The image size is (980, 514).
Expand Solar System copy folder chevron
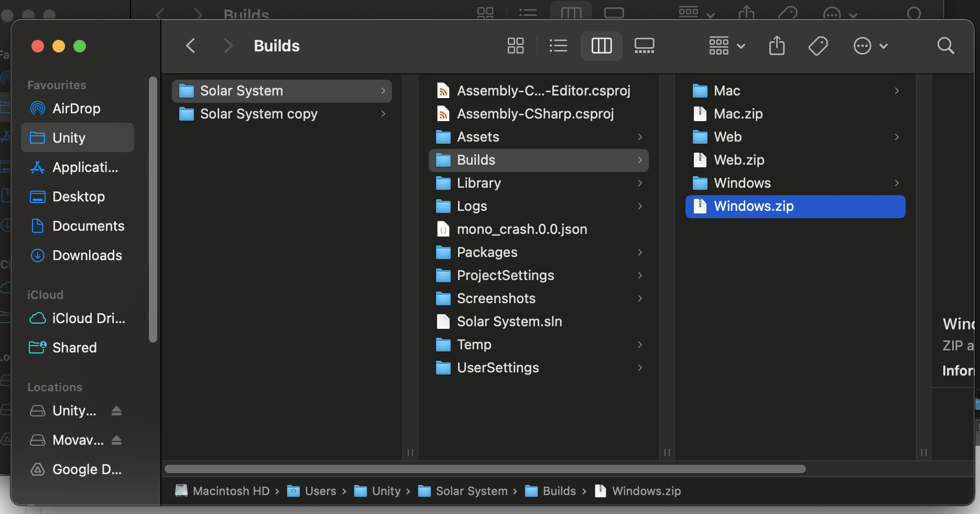point(383,114)
